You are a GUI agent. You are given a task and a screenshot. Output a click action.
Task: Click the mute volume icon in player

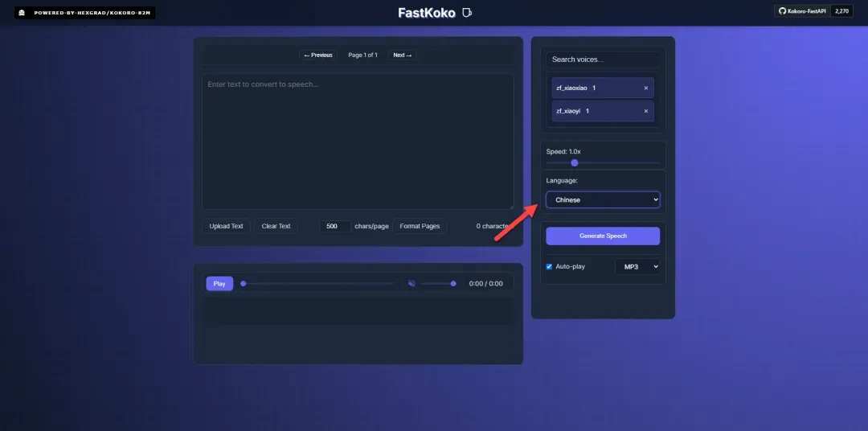pyautogui.click(x=411, y=284)
